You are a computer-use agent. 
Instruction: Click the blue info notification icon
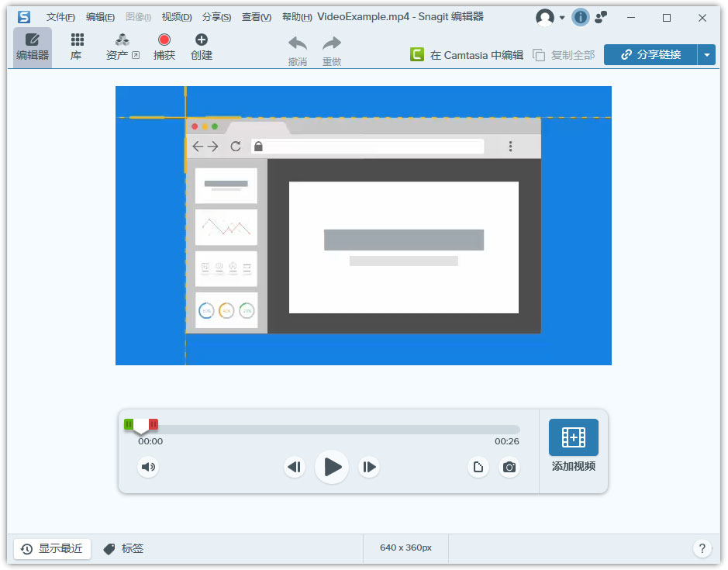580,17
